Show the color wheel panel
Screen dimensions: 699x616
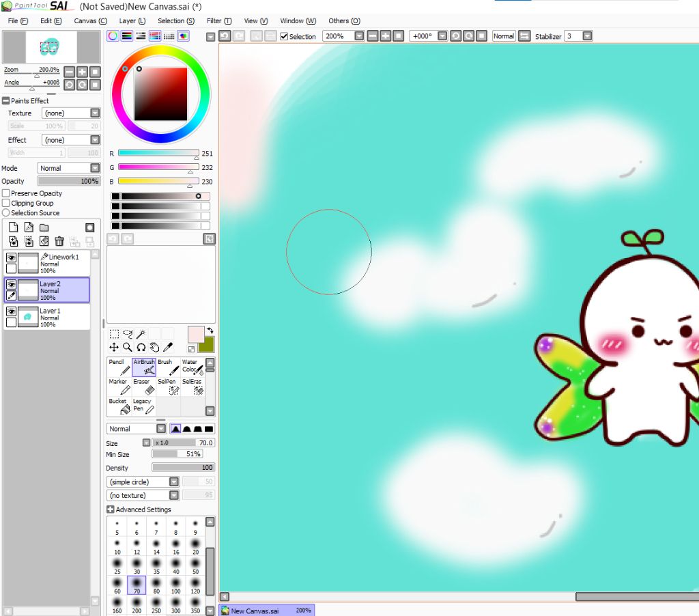113,36
